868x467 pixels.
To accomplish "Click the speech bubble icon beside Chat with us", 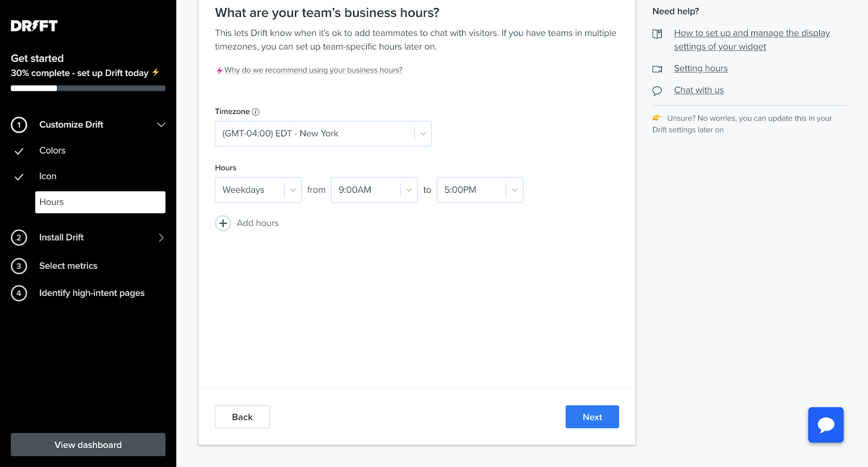I will click(657, 91).
